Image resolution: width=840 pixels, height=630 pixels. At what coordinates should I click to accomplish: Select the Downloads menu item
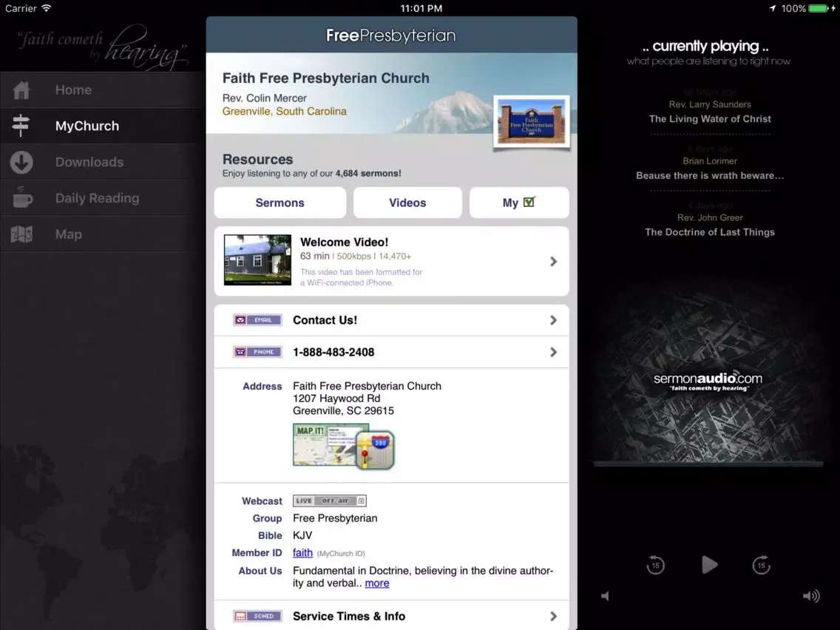coord(89,162)
